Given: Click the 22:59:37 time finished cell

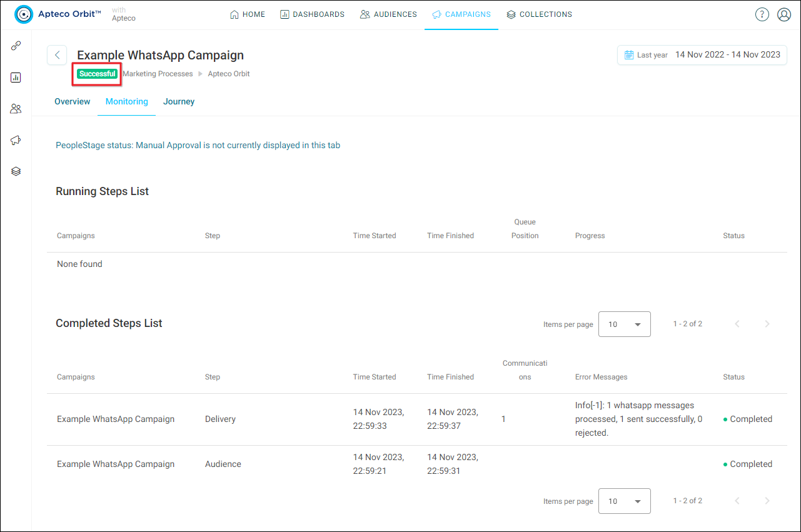Looking at the screenshot, I should point(453,419).
